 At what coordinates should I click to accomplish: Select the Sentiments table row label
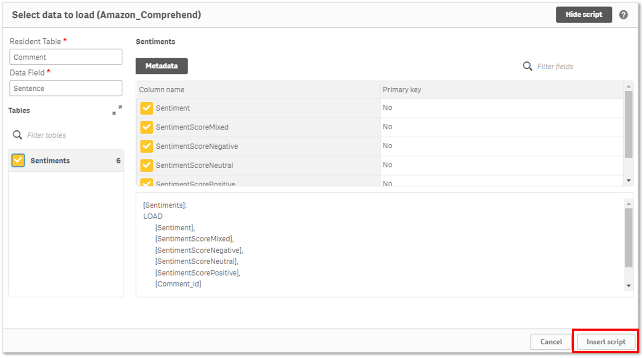[50, 161]
